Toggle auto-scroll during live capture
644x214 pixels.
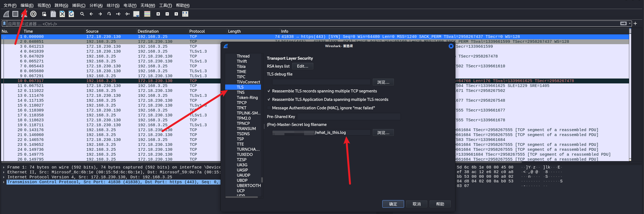pyautogui.click(x=136, y=14)
